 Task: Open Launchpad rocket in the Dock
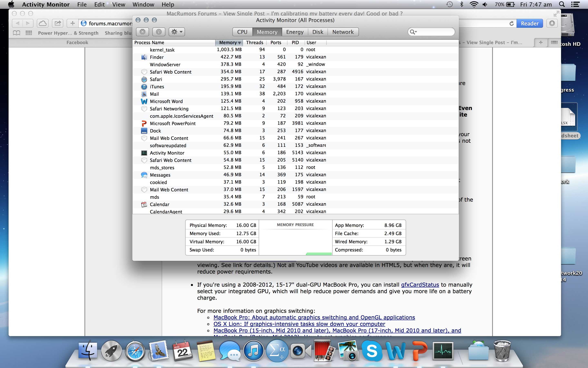111,351
